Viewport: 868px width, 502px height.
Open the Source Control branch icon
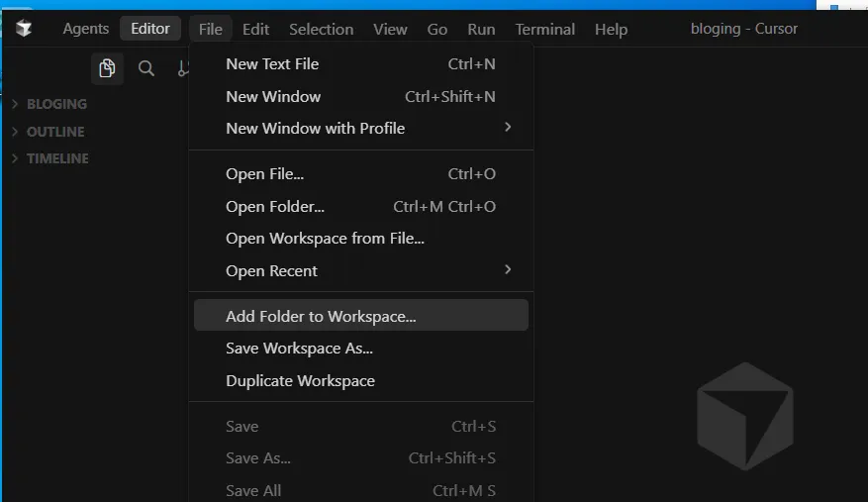[183, 68]
